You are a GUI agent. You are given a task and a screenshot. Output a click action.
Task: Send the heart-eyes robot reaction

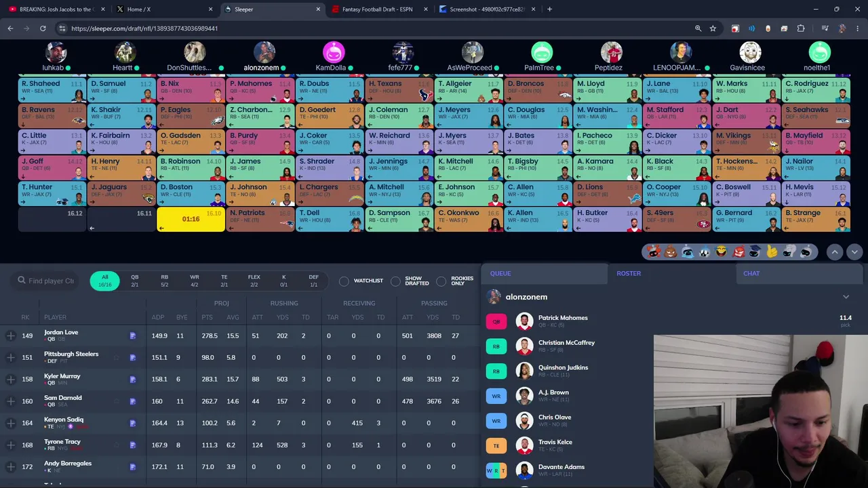coord(654,251)
